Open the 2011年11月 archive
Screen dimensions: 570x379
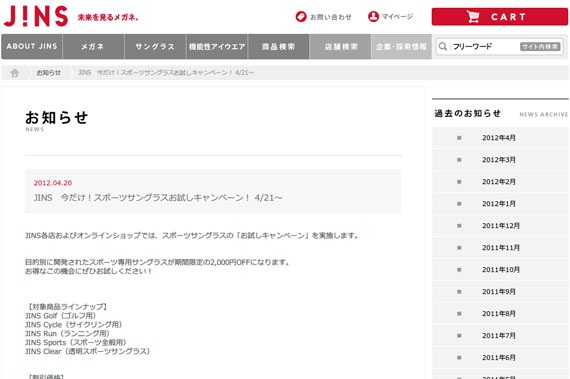(x=500, y=248)
